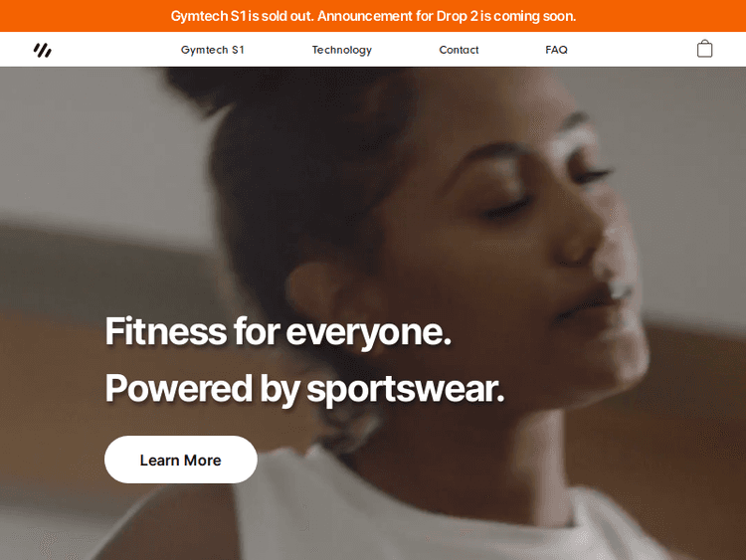Tap the white pill-shaped Learn More
Screen dimensions: 746x560
[181, 460]
